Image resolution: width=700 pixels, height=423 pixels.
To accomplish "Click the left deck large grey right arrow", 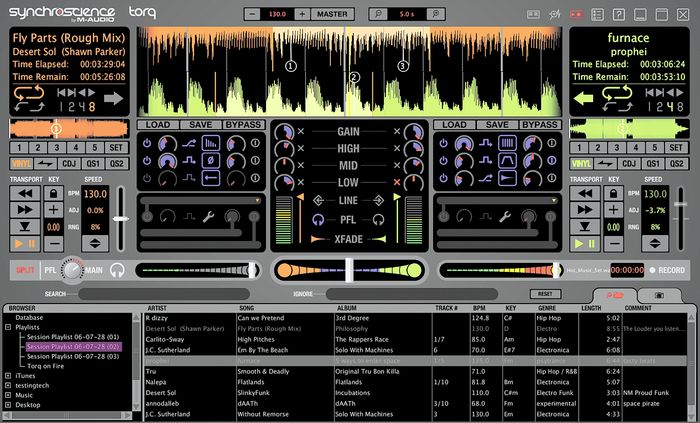I will (113, 98).
